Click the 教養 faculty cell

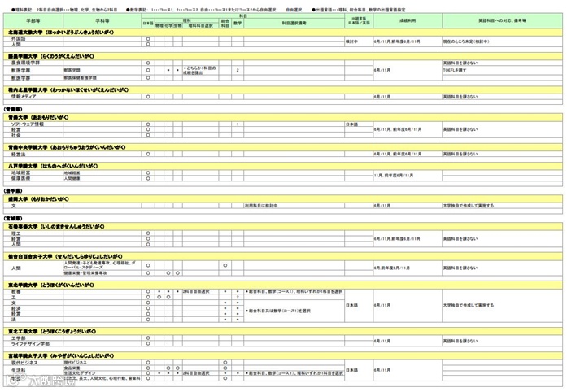coord(33,291)
